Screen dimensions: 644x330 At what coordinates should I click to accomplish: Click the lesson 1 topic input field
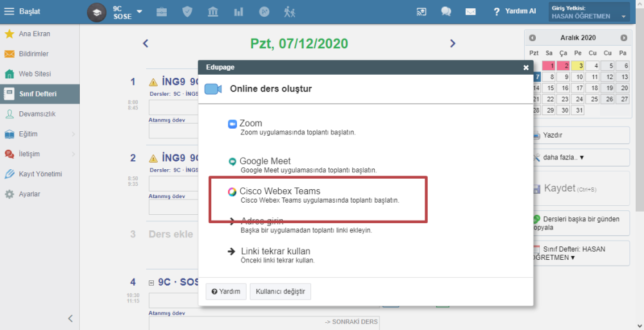[173, 107]
